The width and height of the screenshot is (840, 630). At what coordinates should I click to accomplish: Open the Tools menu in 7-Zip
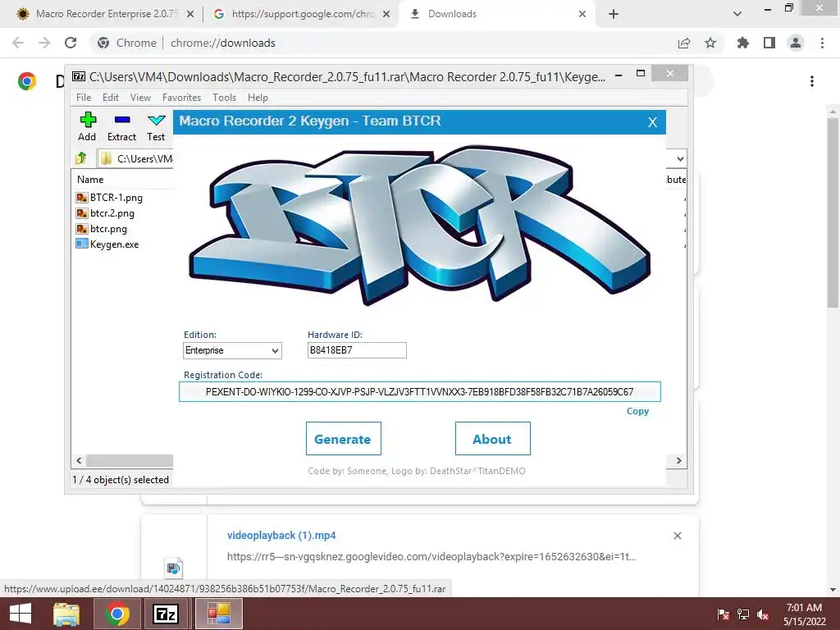click(224, 98)
